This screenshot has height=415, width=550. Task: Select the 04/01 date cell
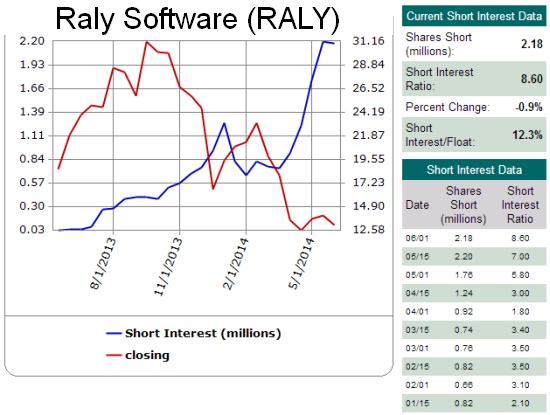[x=417, y=312]
